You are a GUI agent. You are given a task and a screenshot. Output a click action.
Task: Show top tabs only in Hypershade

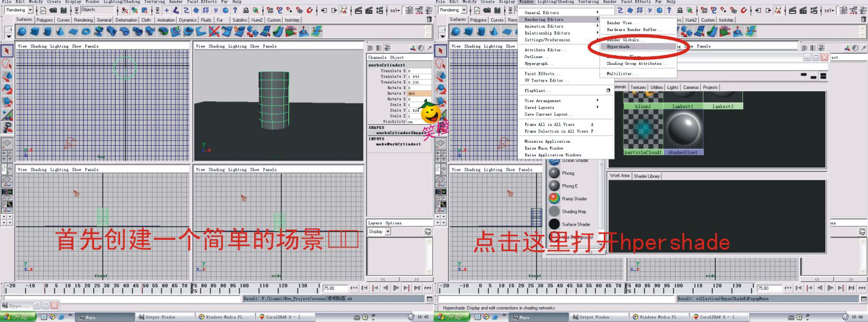click(803, 75)
